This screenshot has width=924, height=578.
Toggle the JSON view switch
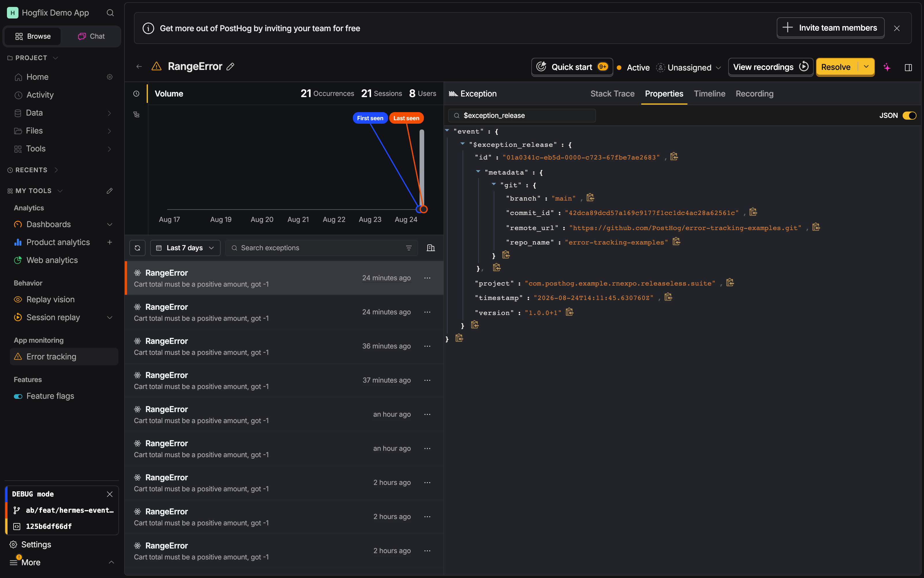click(x=909, y=115)
